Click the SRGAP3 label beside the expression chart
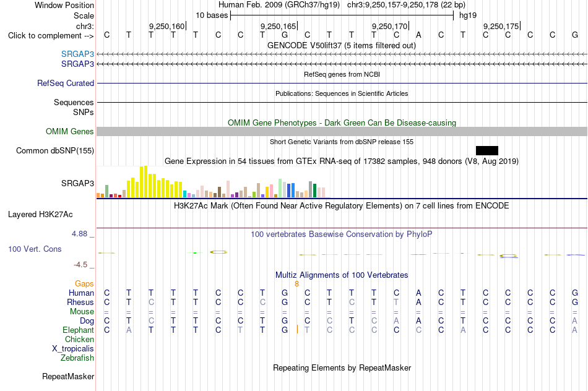 (x=77, y=183)
